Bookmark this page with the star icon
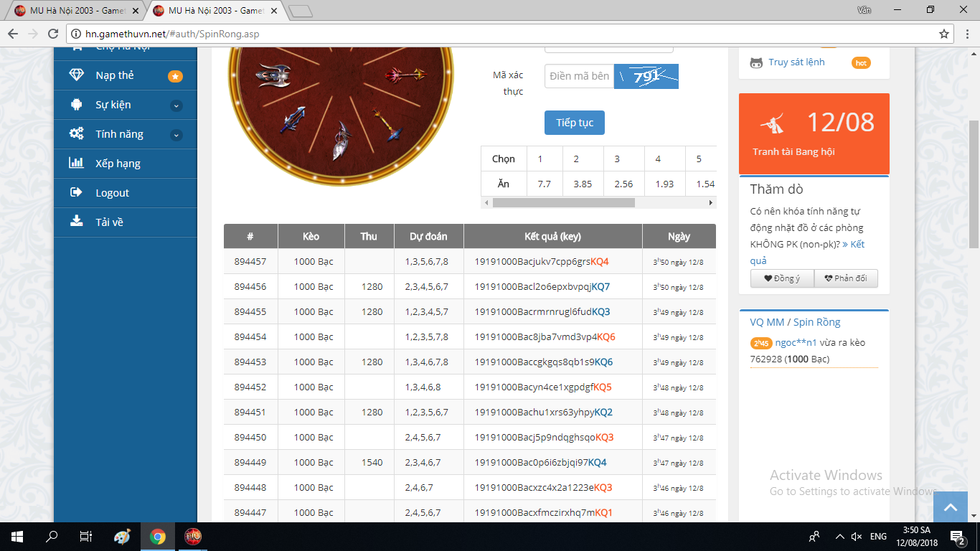The width and height of the screenshot is (980, 551). click(944, 34)
